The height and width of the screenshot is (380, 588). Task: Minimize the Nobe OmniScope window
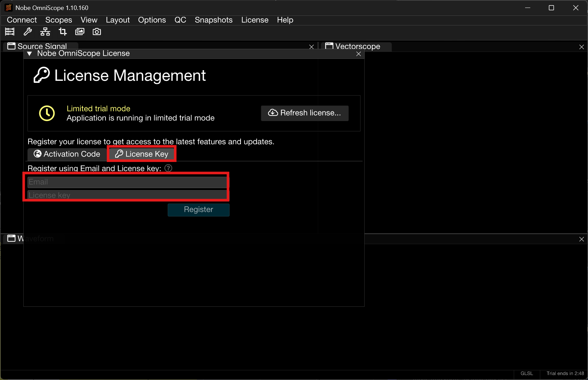(x=528, y=8)
